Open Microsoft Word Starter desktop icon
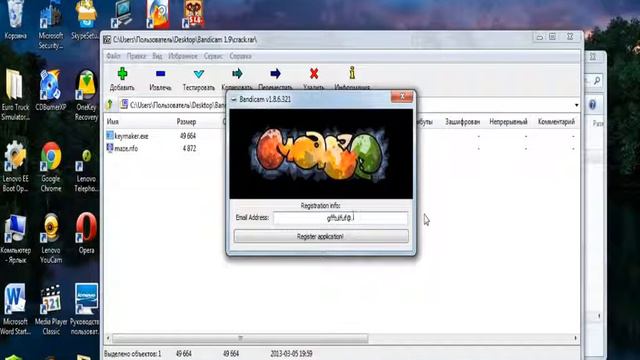 (x=16, y=309)
